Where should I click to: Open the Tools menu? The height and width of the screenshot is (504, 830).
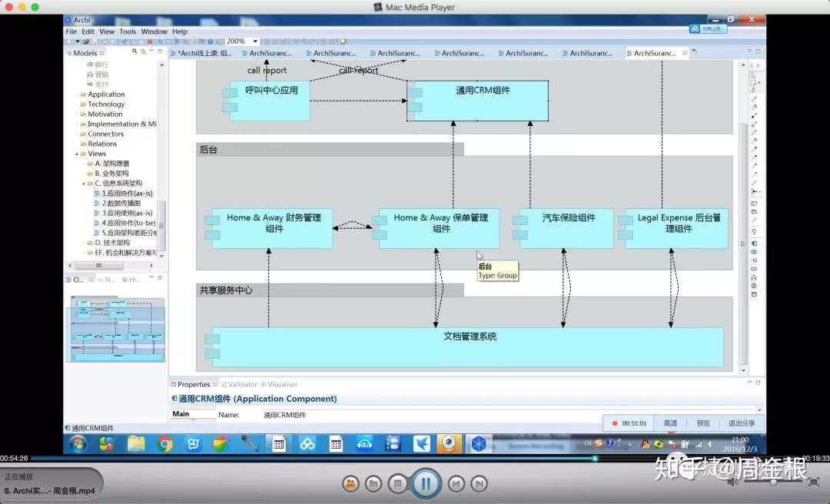(x=128, y=31)
